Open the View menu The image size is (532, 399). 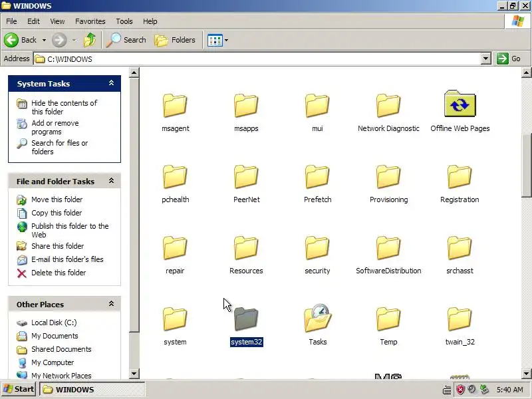(57, 21)
